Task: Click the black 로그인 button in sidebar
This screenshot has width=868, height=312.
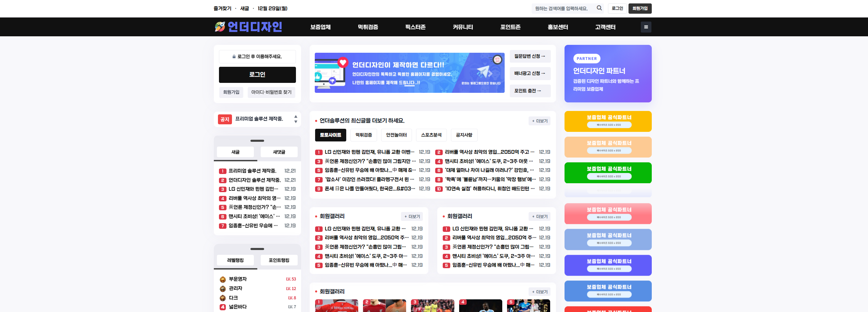Action: (257, 75)
